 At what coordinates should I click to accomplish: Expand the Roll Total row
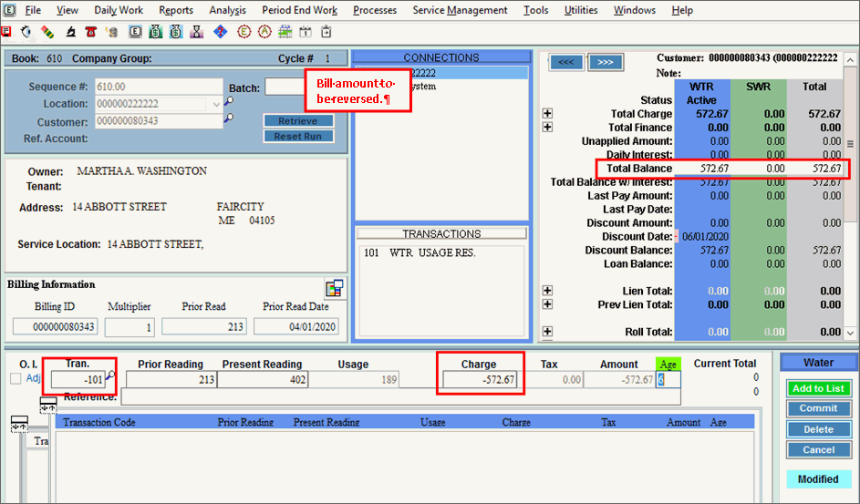point(547,332)
